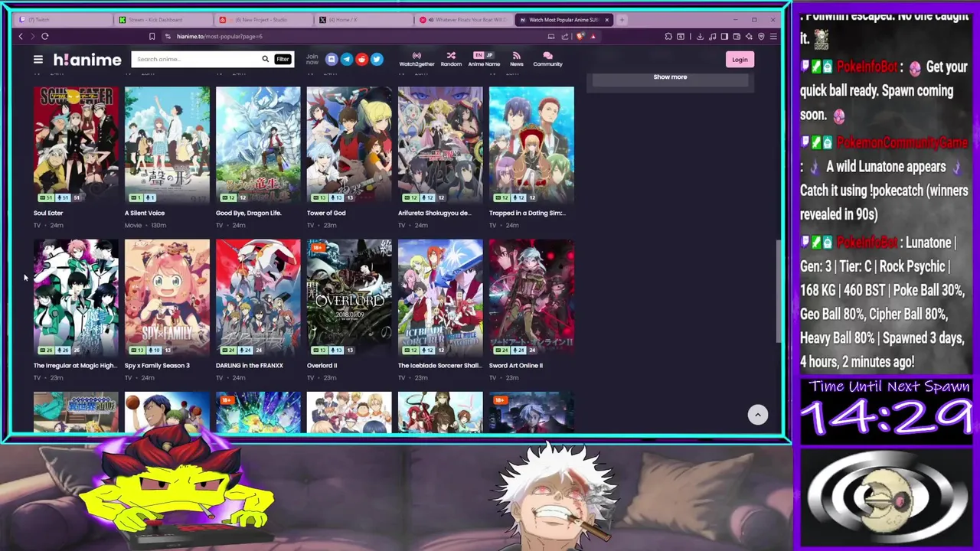This screenshot has width=980, height=551.
Task: Click the search magnifier icon
Action: (x=265, y=59)
